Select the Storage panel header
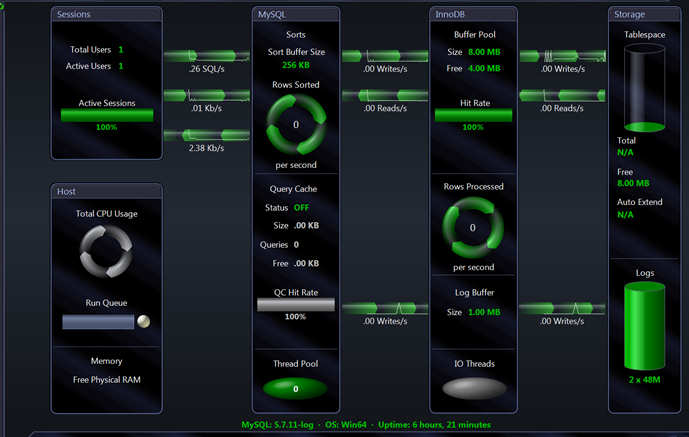 645,14
